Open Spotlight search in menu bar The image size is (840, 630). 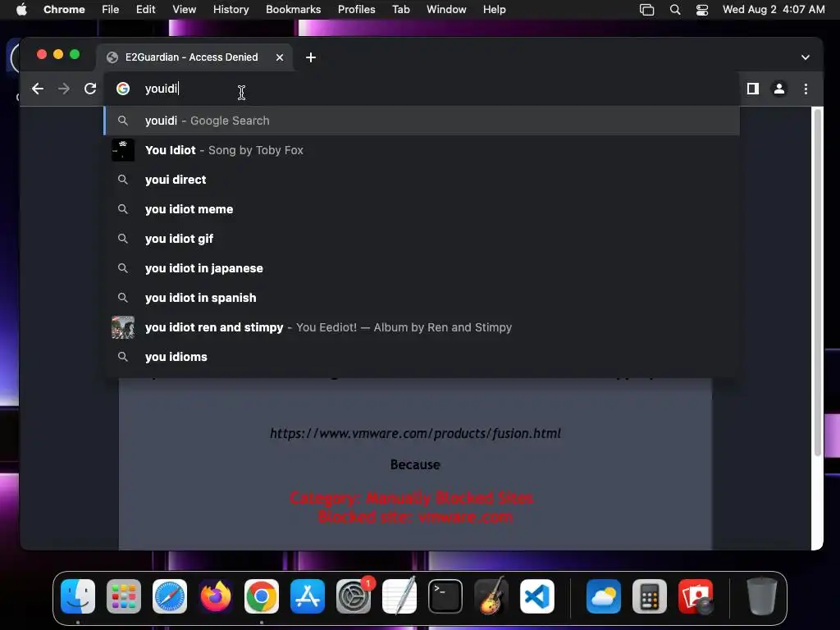coord(675,10)
